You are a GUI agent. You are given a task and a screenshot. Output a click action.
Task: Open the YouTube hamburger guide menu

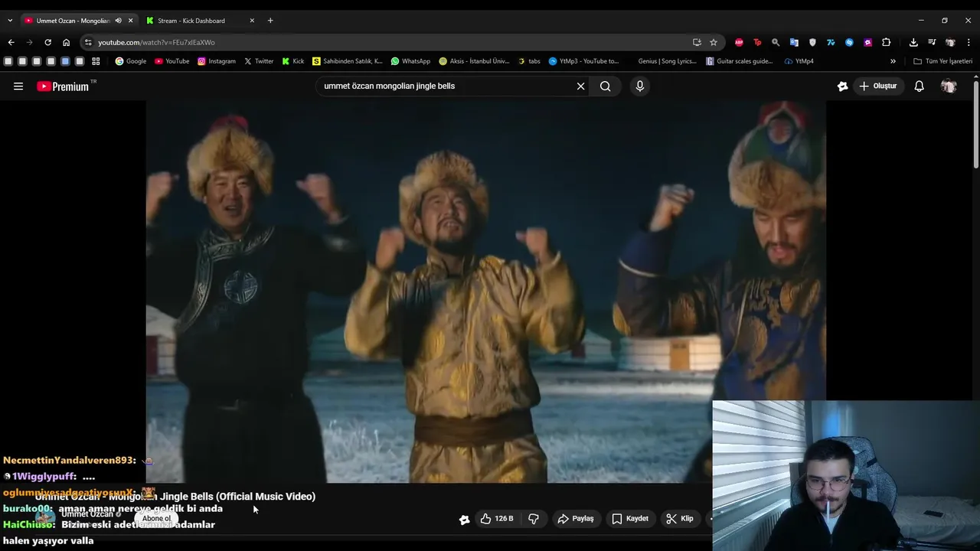click(x=18, y=86)
